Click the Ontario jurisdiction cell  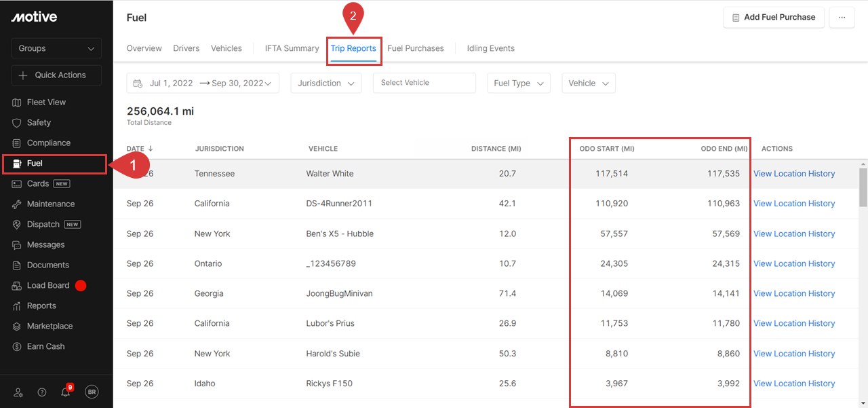pos(208,263)
